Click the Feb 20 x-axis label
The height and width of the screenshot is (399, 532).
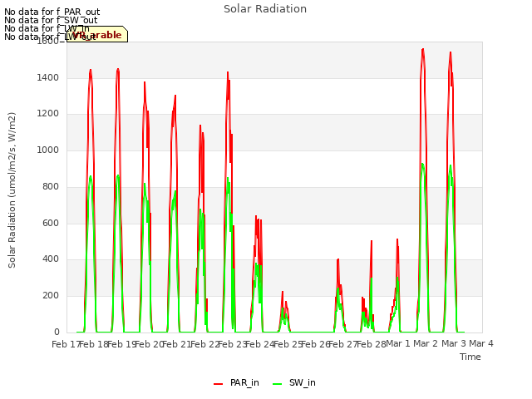149,344
